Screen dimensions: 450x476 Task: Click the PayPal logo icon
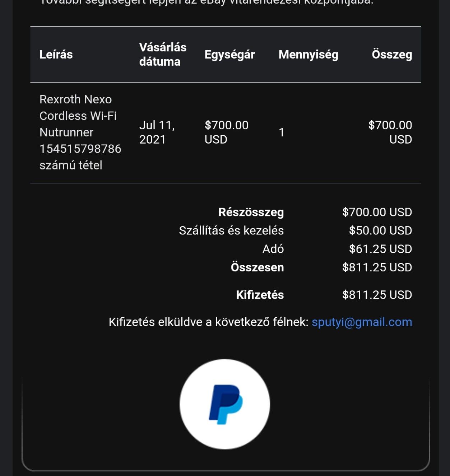click(x=225, y=404)
